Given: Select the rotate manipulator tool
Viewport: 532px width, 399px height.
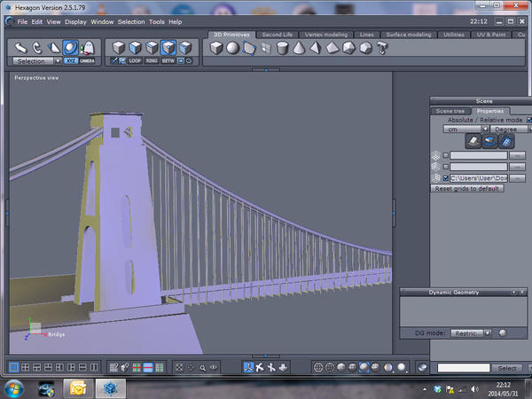Looking at the screenshot, I should click(37, 48).
